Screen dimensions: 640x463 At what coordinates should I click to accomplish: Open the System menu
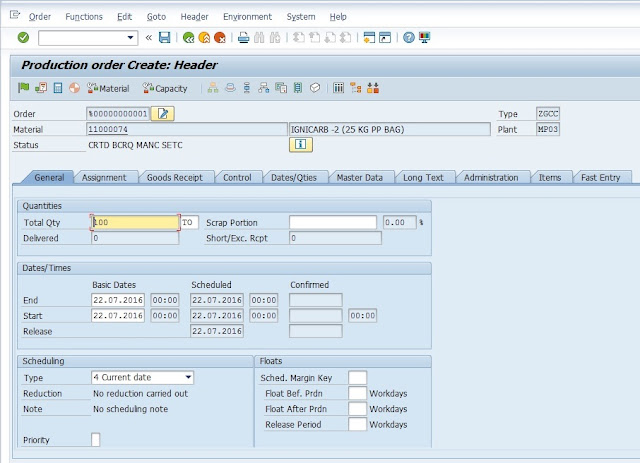(x=301, y=17)
